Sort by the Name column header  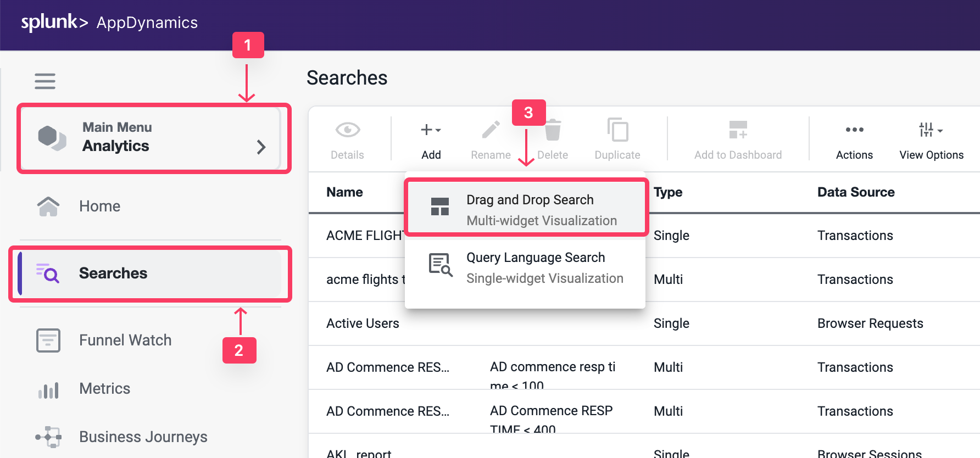[344, 192]
